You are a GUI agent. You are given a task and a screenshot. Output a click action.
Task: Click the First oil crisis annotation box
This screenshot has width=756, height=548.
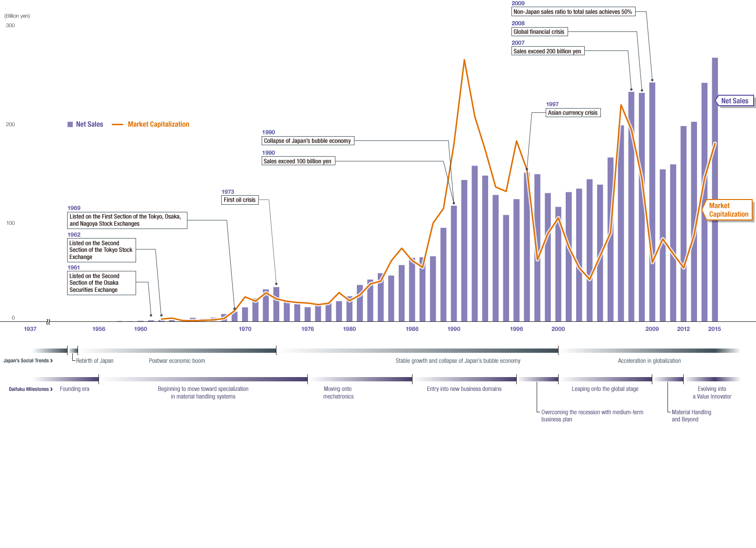coord(240,200)
